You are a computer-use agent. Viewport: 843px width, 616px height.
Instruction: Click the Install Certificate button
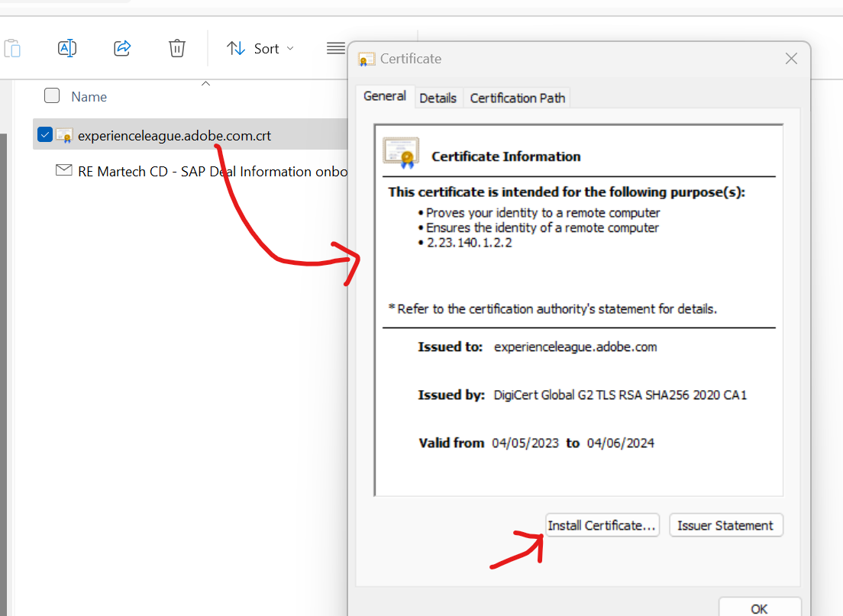602,524
